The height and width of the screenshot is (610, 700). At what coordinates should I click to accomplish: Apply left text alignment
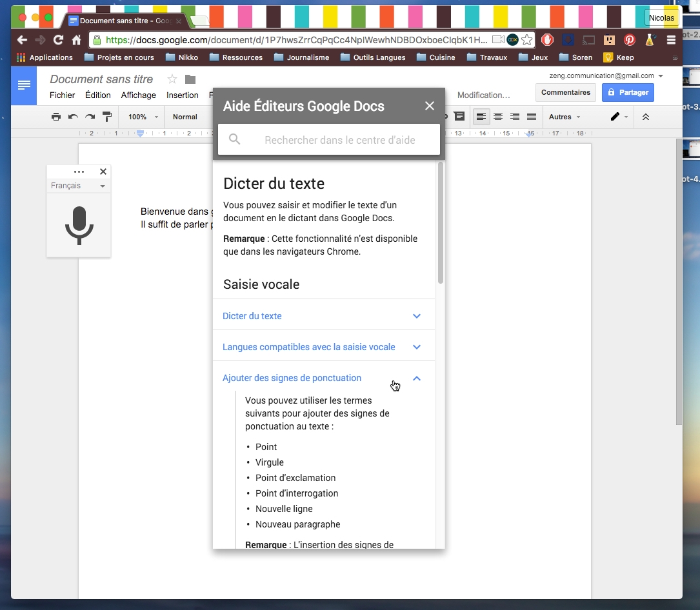(481, 117)
